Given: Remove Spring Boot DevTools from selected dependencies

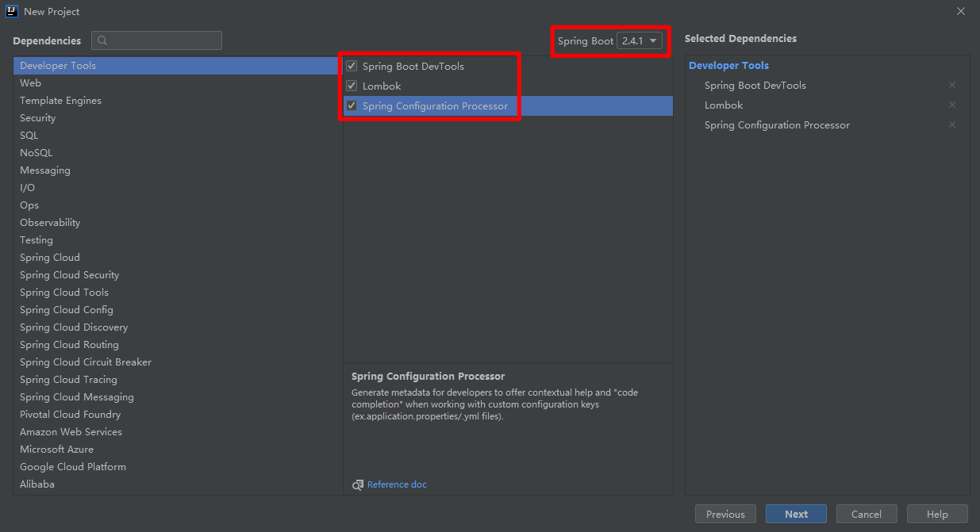Looking at the screenshot, I should tap(952, 86).
